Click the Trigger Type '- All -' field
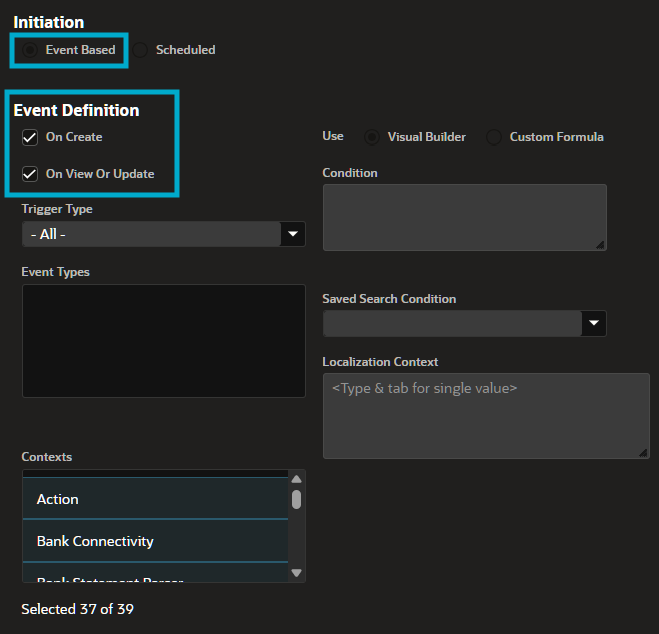The width and height of the screenshot is (659, 634). click(x=152, y=234)
